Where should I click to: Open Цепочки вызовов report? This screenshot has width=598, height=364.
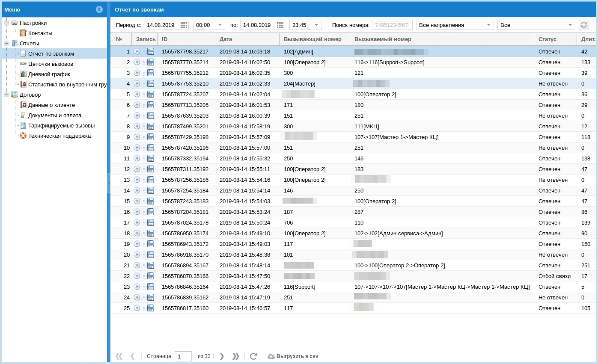pyautogui.click(x=51, y=64)
